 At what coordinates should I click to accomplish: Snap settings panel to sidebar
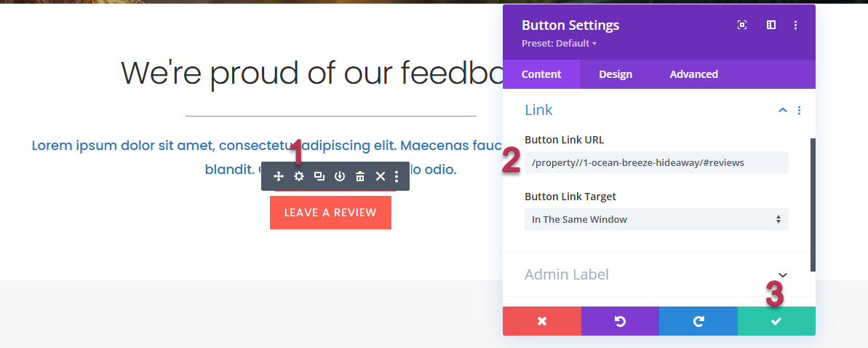(771, 25)
